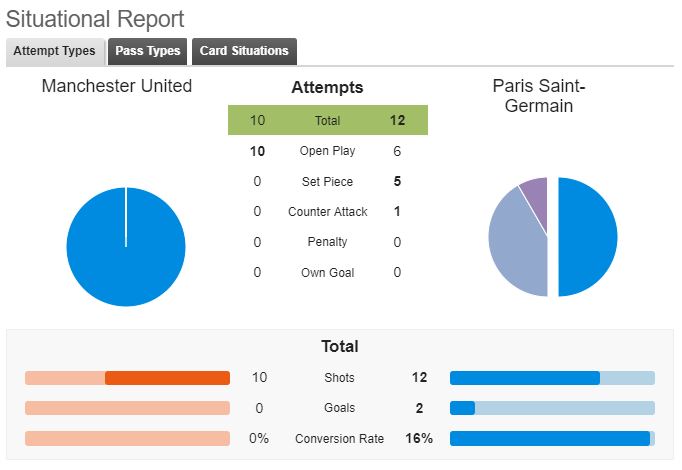
Task: Click the Paris Saint-Germain team heading
Action: coord(539,96)
